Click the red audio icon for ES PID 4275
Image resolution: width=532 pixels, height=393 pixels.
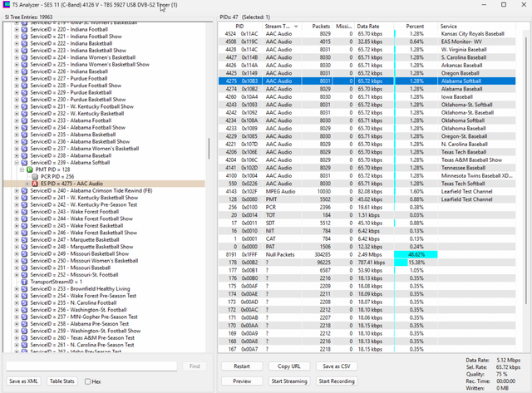(35, 184)
